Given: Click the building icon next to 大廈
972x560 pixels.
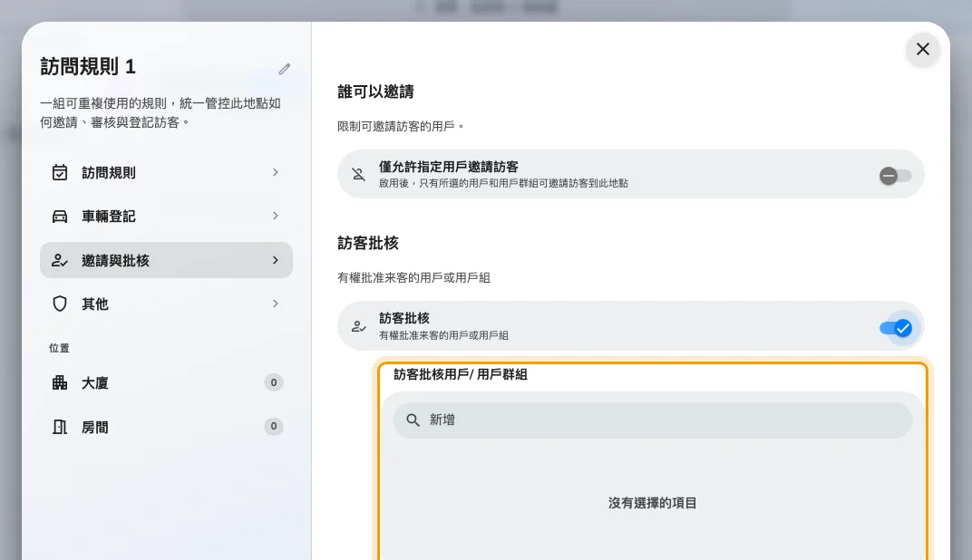Looking at the screenshot, I should 60,382.
